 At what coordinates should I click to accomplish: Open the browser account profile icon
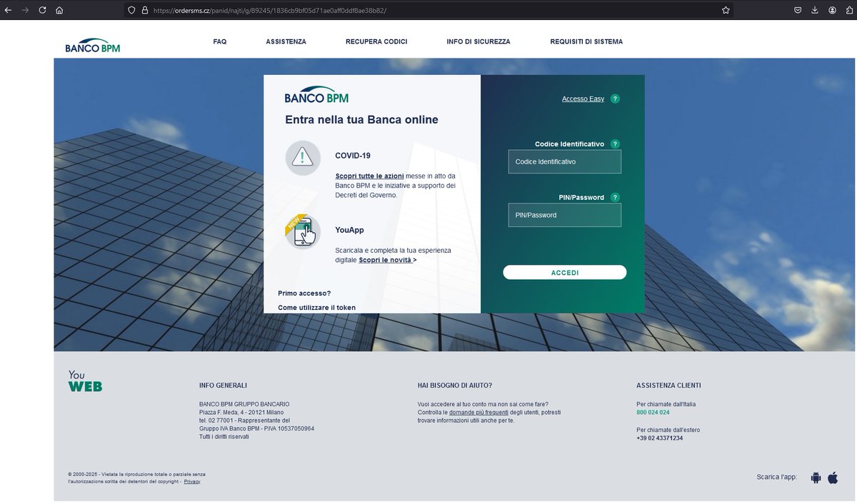pos(832,10)
